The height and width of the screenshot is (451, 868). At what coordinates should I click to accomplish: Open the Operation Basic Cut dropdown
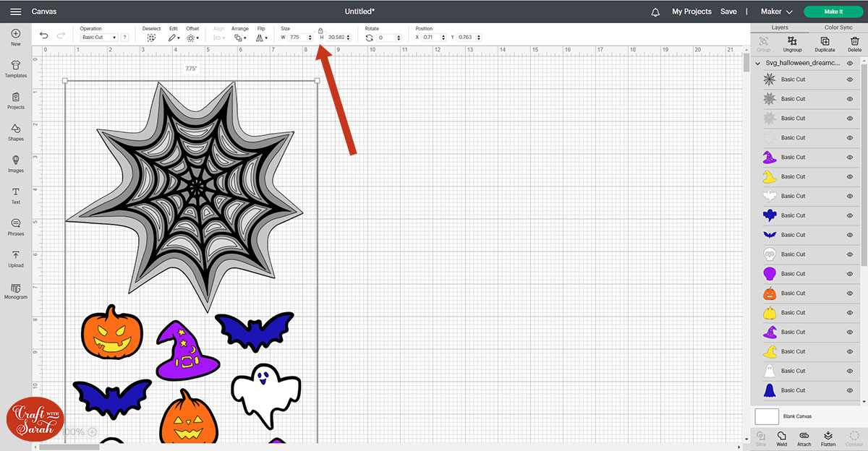98,37
